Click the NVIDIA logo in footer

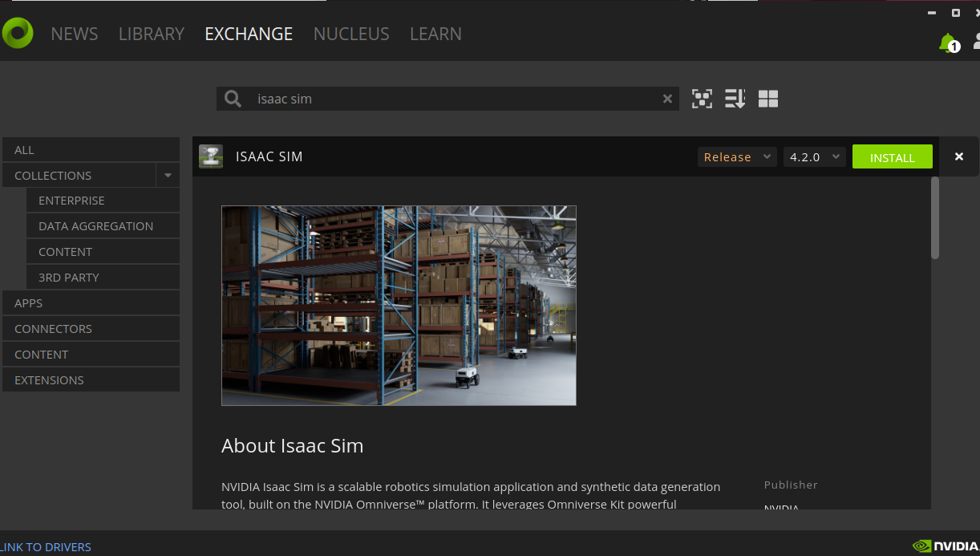[x=946, y=546]
